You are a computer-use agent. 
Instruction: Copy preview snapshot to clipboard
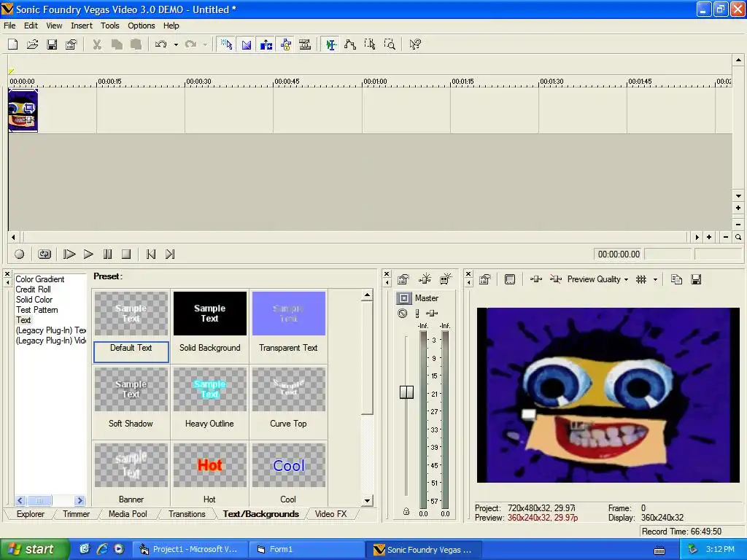[676, 279]
